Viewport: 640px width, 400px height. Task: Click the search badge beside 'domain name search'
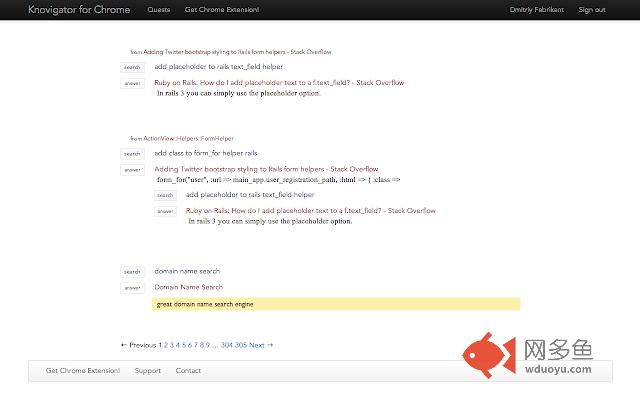132,272
